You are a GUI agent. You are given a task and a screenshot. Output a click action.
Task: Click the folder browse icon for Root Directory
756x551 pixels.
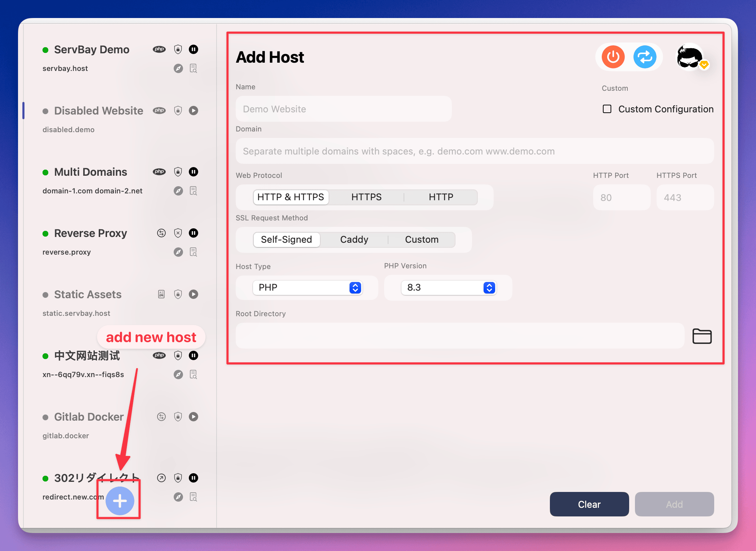point(702,336)
